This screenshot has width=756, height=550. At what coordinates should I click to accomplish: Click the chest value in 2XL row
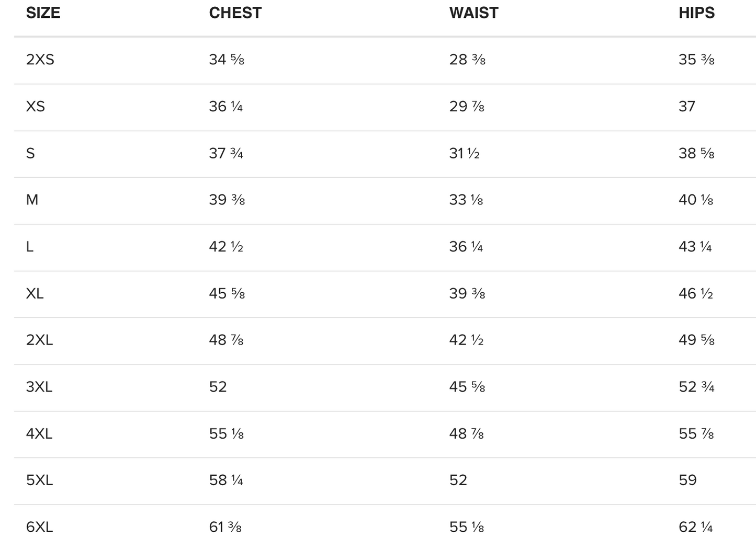tap(226, 340)
